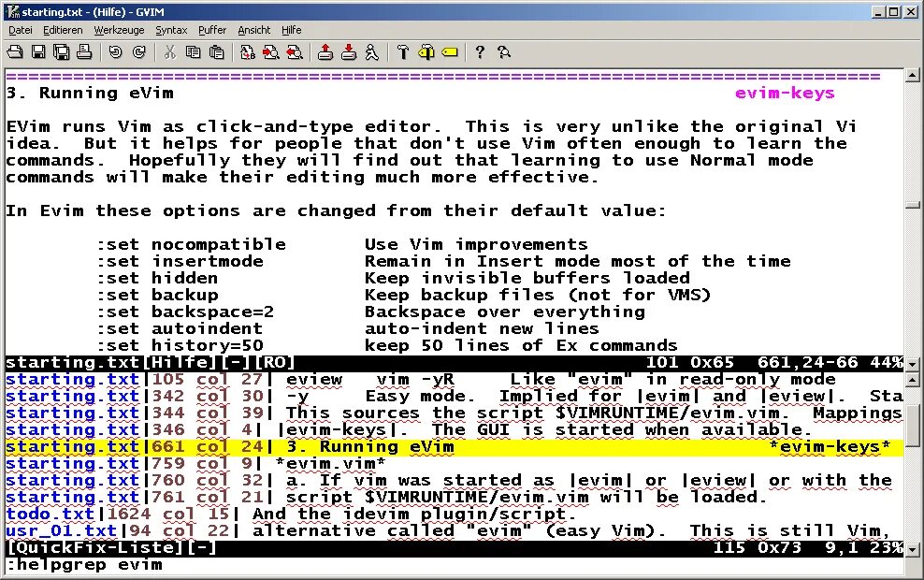Click the Redo toolbar icon
Screen dimensions: 924x580
click(139, 52)
